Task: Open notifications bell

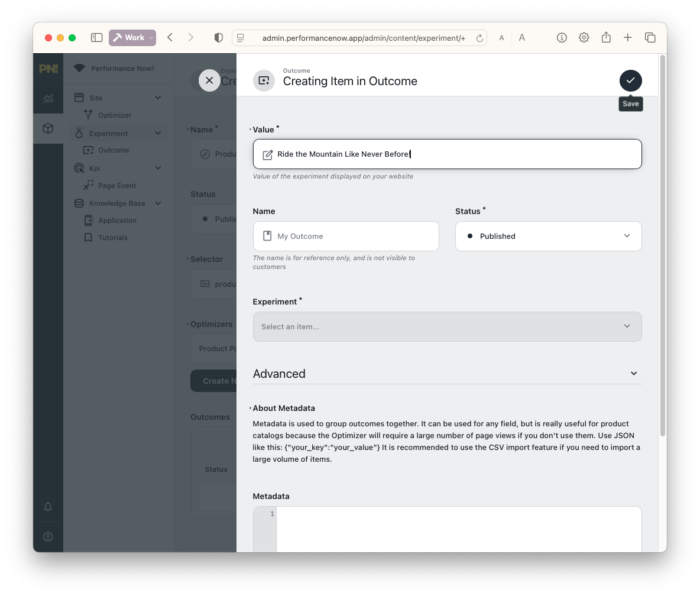Action: pyautogui.click(x=48, y=507)
